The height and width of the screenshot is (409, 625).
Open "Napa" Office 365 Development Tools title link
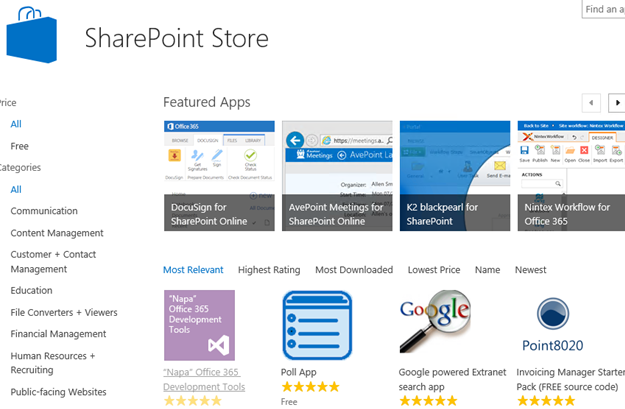204,379
